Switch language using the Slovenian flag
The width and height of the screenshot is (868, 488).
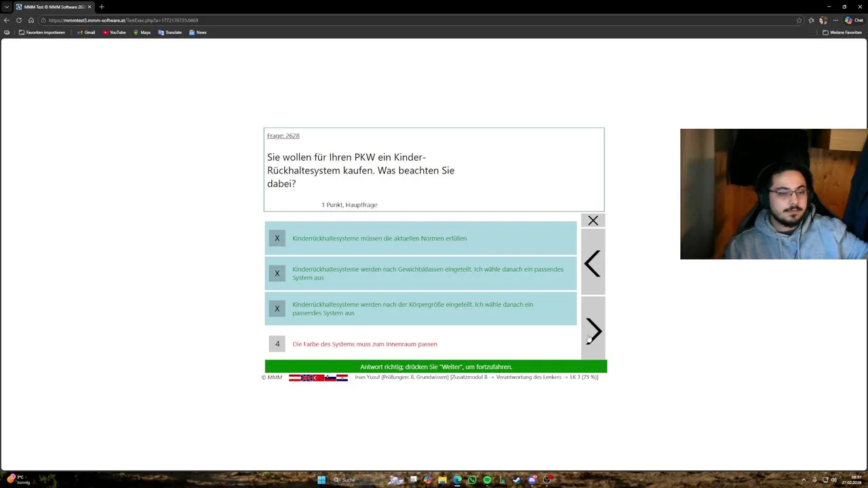pos(330,378)
